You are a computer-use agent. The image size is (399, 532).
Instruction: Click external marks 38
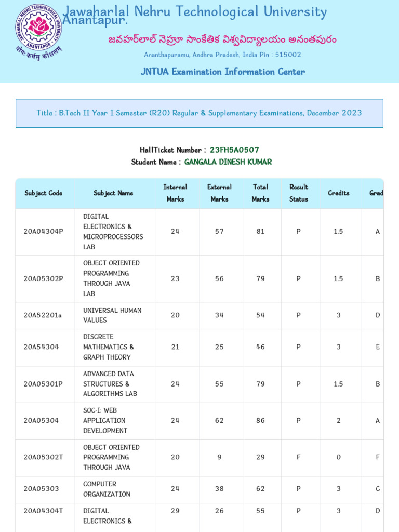point(220,488)
